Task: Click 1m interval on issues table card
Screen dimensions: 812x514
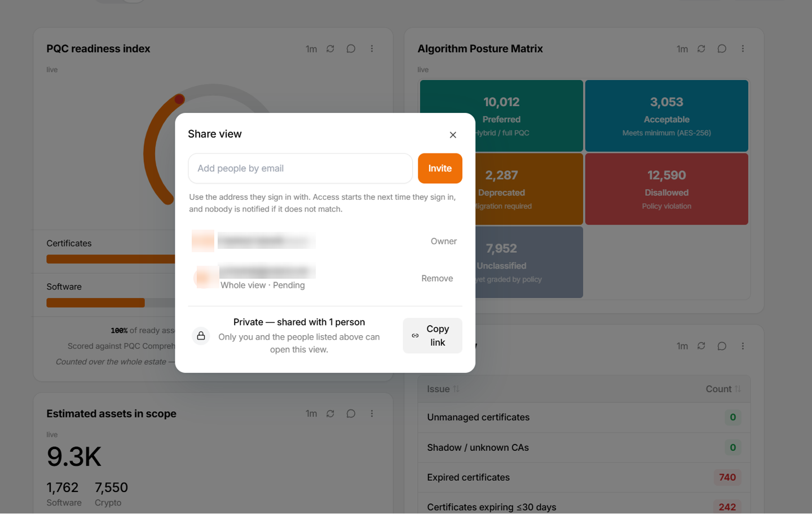Action: 682,346
